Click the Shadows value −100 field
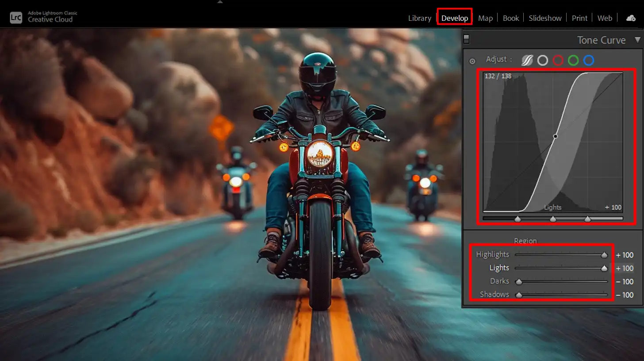Image resolution: width=644 pixels, height=361 pixels. pyautogui.click(x=625, y=295)
